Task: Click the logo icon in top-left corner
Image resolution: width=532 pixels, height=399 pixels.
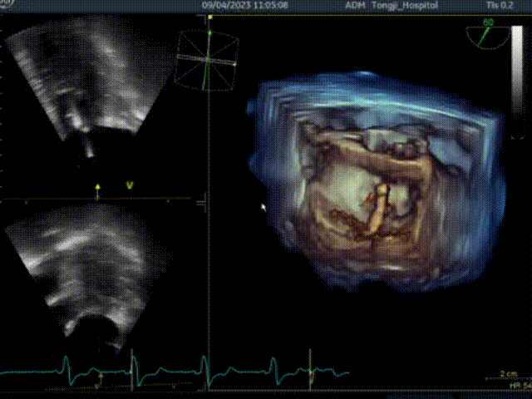Action: (x=2, y=4)
